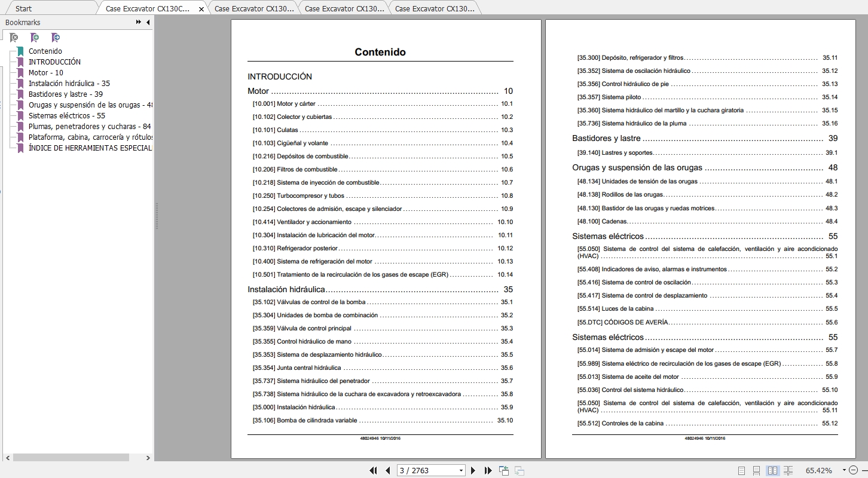
Task: Open the Plumas, penetradores y cucharas bookmark
Action: (x=90, y=127)
